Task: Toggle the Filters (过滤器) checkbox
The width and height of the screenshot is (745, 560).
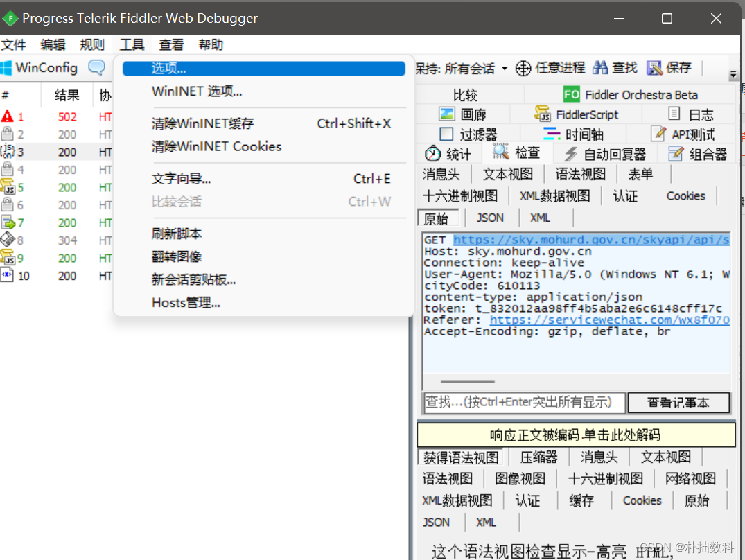Action: click(x=446, y=134)
